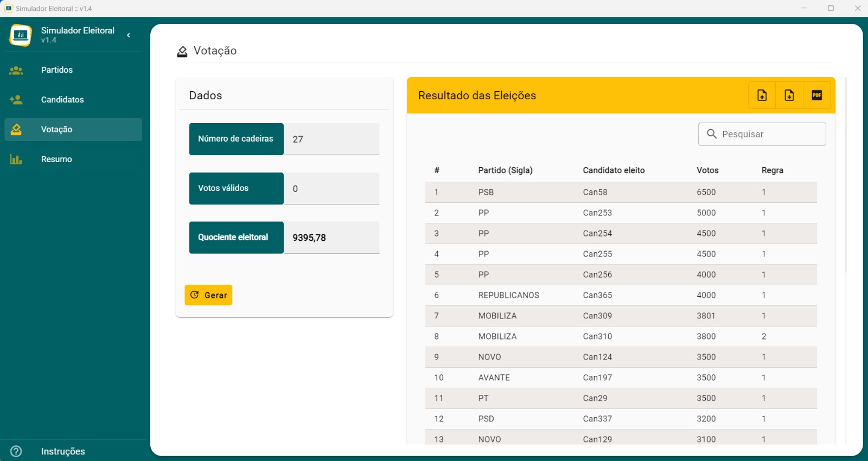Collapse the sidebar with the chevron arrow
The image size is (868, 461).
[x=129, y=35]
